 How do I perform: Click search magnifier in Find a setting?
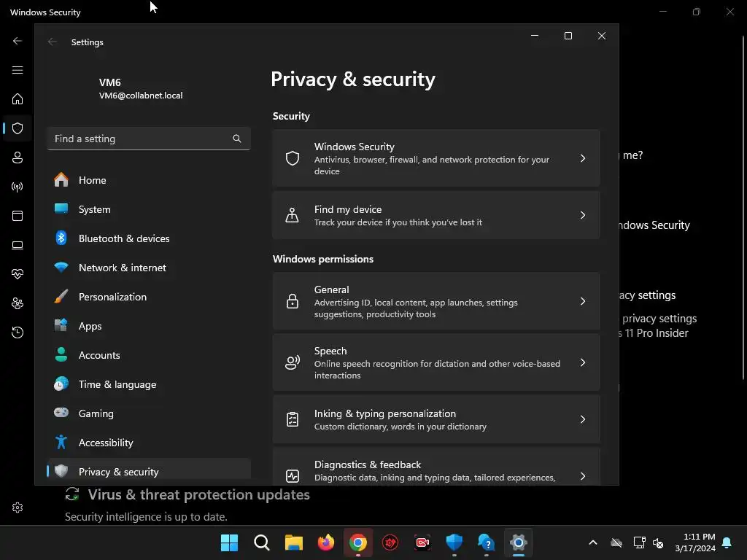coord(237,139)
